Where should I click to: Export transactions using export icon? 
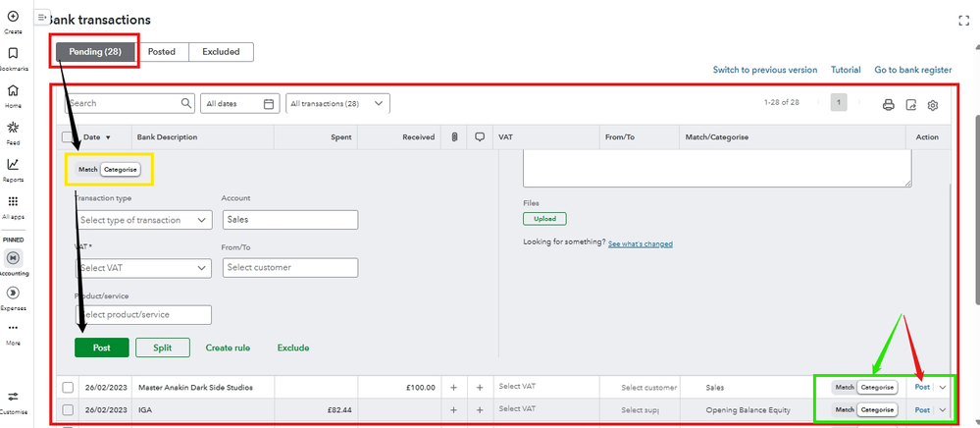click(x=911, y=105)
